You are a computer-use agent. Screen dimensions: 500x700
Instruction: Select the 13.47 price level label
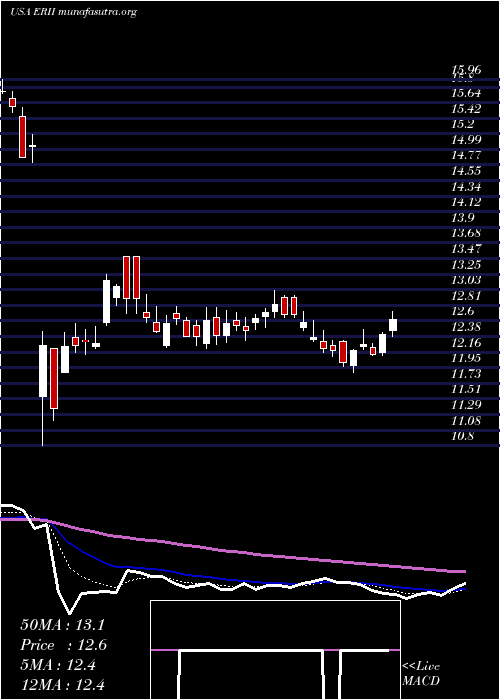[x=467, y=249]
